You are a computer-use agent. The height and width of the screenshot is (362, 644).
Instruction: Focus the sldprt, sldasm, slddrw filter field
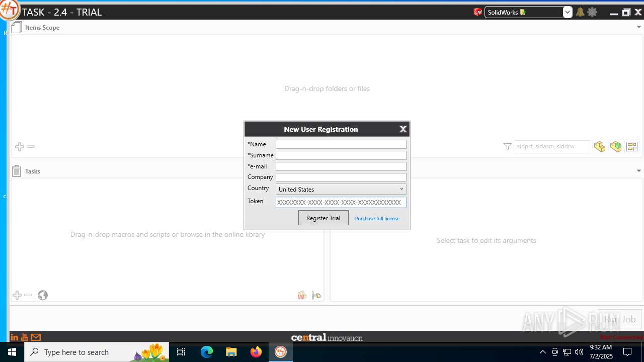[x=552, y=147]
